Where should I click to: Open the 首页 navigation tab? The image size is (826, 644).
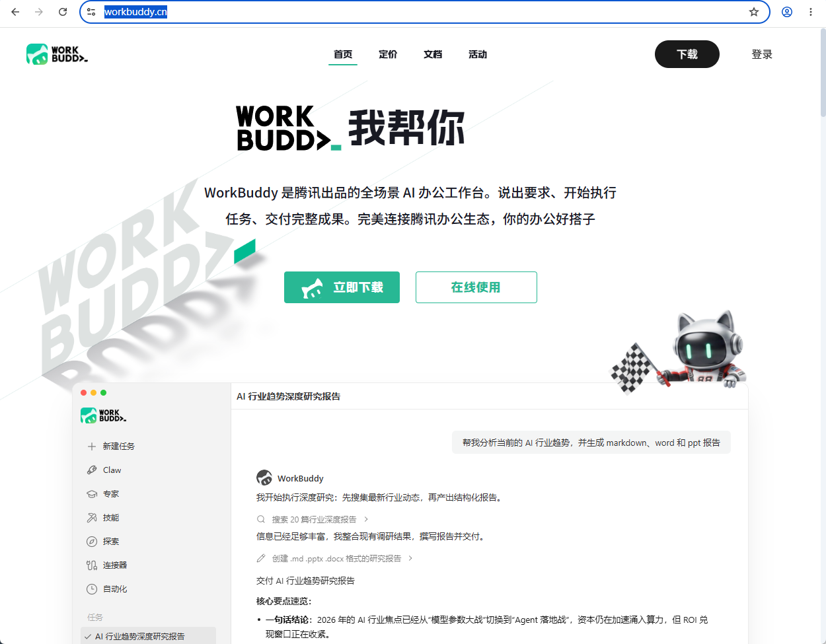[343, 54]
